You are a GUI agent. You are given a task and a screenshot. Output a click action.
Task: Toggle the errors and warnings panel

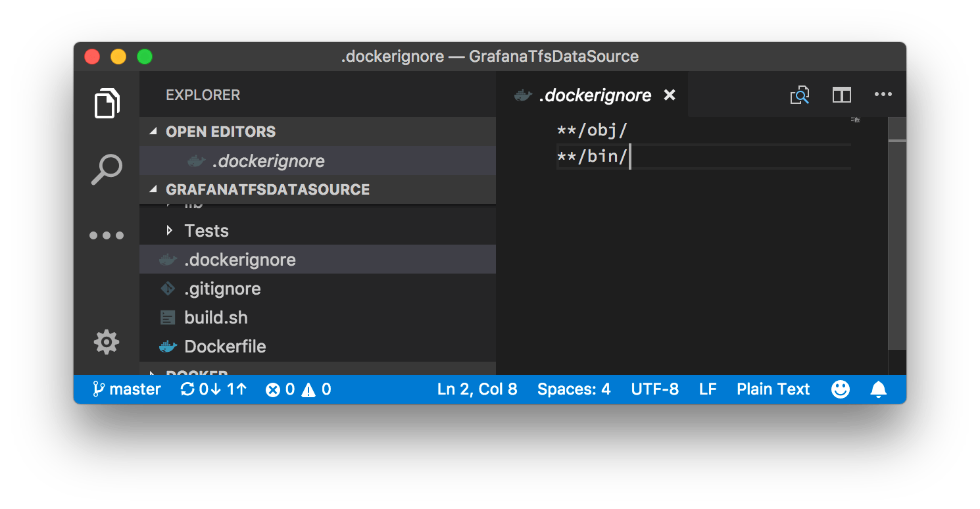[x=298, y=389]
